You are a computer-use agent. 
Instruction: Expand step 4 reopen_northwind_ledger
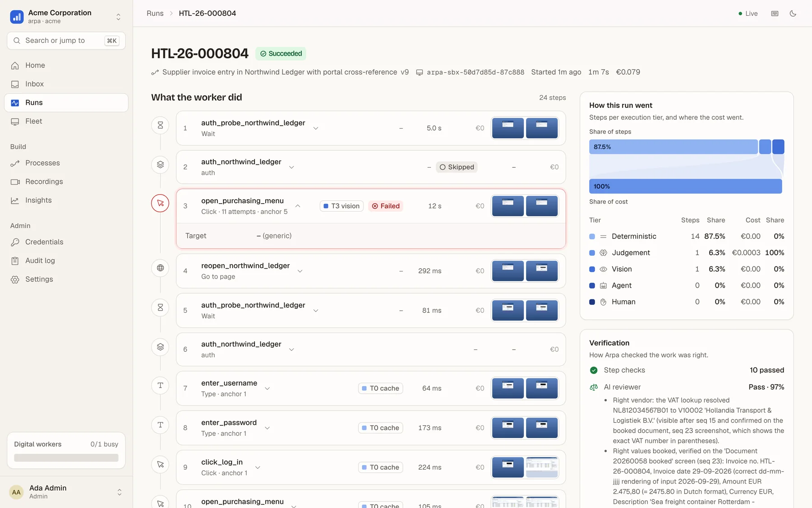(x=300, y=271)
